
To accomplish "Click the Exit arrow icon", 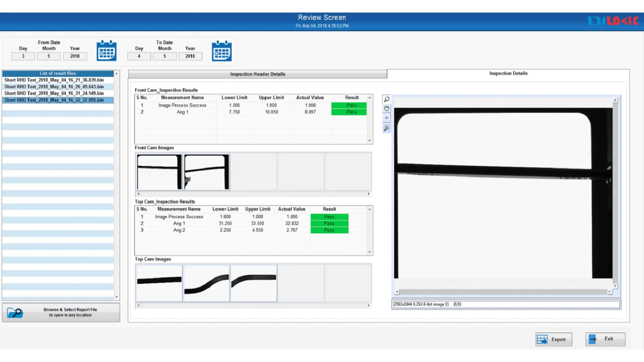I will pyautogui.click(x=593, y=339).
